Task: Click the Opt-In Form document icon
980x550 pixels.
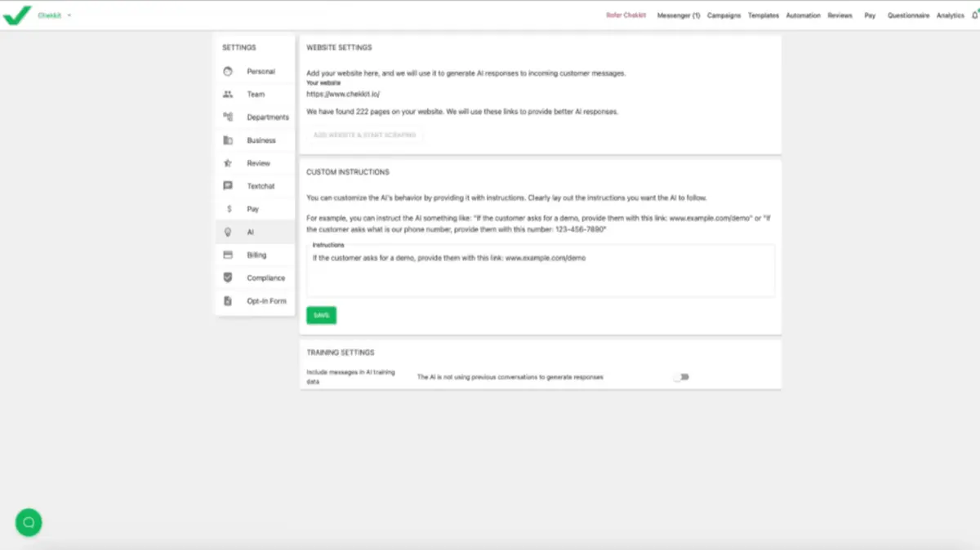Action: (x=228, y=301)
